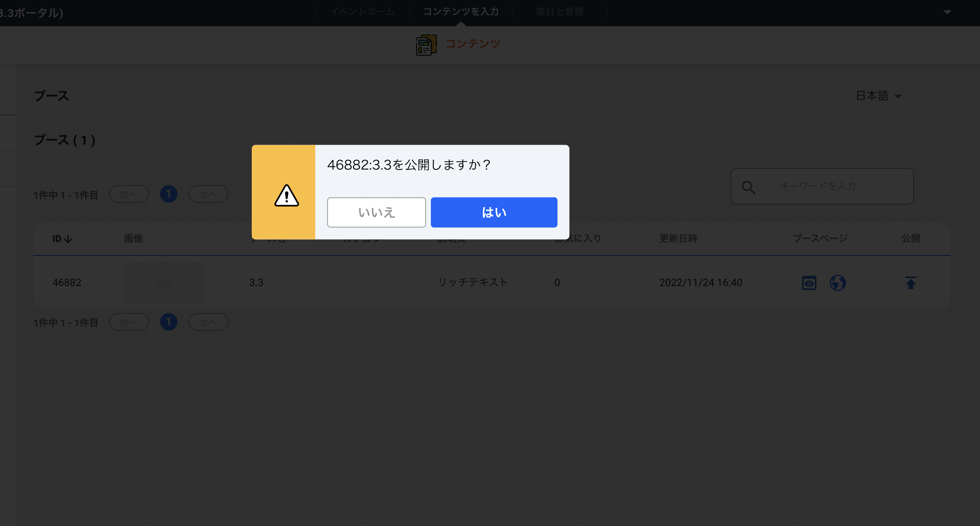Click booth name 3.3 cell

pos(256,282)
